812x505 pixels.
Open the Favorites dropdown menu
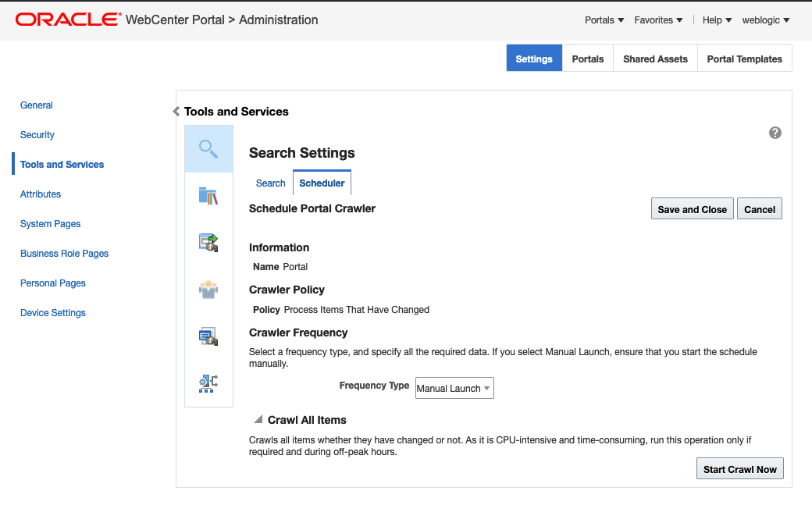click(658, 20)
